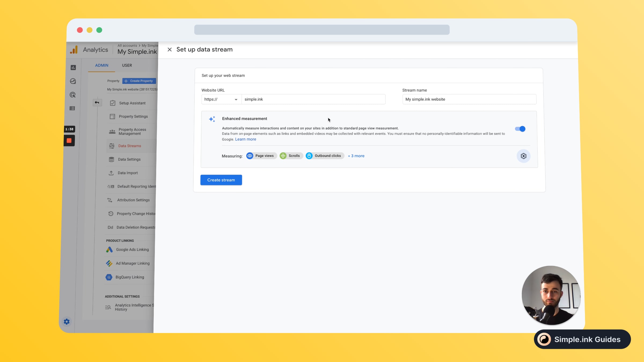Open Google Ads Linking
Image resolution: width=644 pixels, height=362 pixels.
(132, 250)
